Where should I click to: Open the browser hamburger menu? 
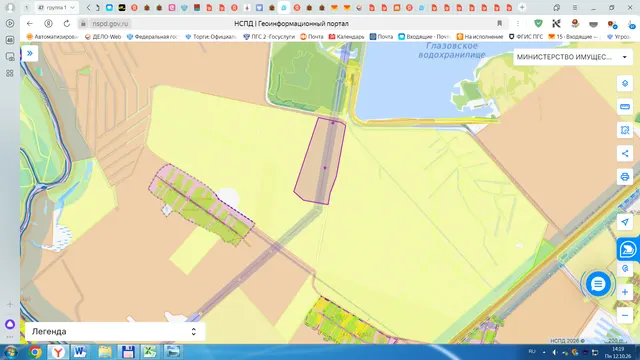[575, 8]
